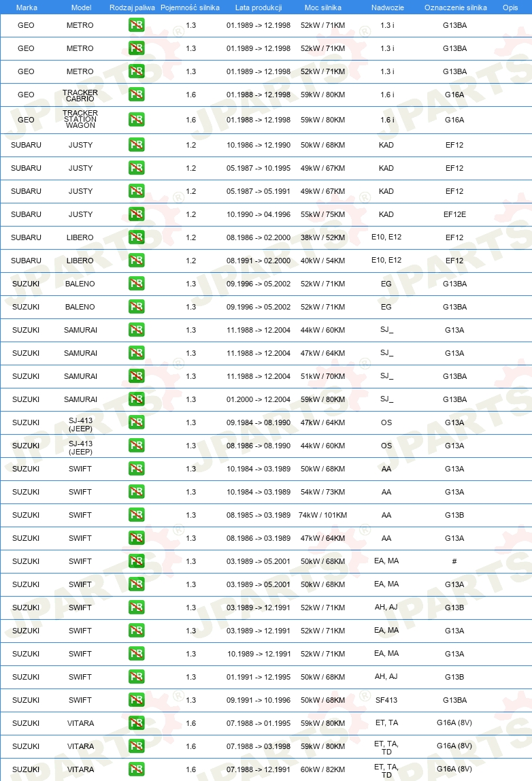Click fuel icon in Swift 54kW / 73KM row
This screenshot has width=532, height=781.
pos(137,492)
